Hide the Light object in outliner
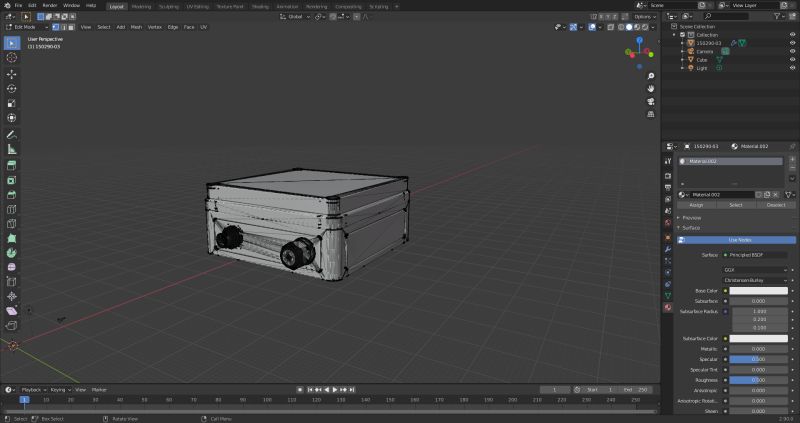Viewport: 800px width, 423px height. pyautogui.click(x=792, y=68)
